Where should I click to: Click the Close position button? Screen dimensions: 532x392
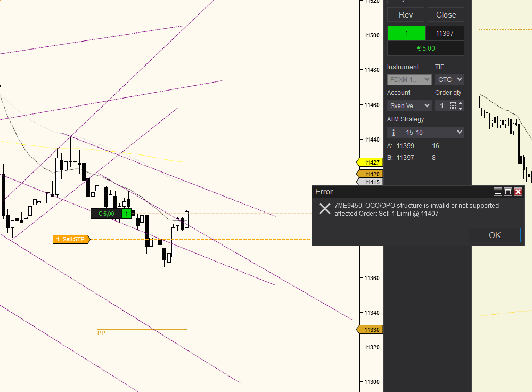tap(446, 15)
